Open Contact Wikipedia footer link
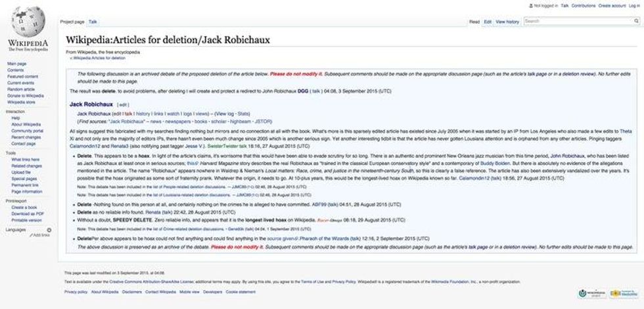644x309 pixels. pos(160,292)
